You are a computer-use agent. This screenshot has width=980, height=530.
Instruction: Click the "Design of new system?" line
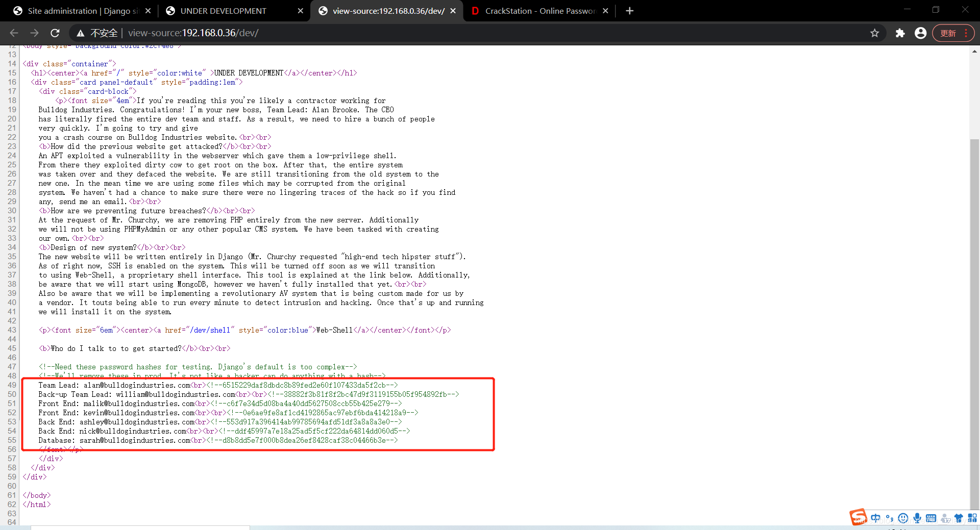click(94, 247)
